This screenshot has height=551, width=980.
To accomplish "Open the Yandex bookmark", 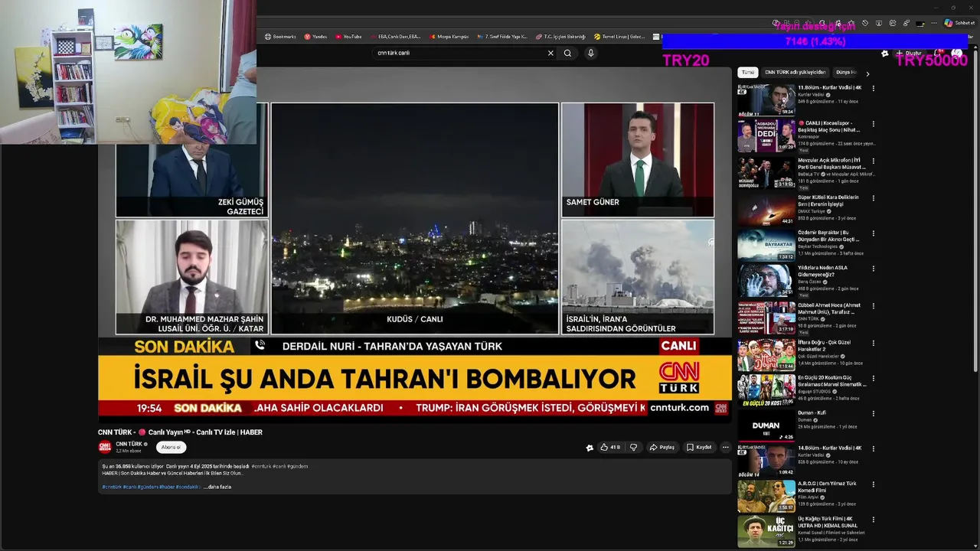I will click(315, 37).
